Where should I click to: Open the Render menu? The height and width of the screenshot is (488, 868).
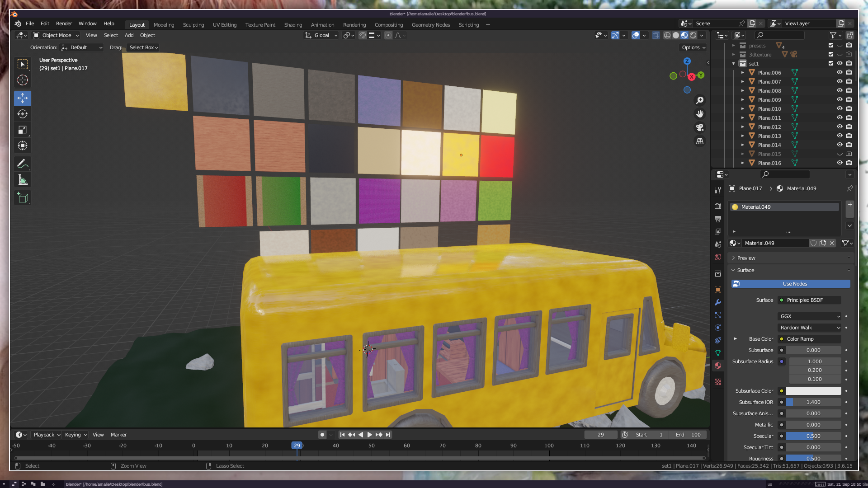click(64, 23)
